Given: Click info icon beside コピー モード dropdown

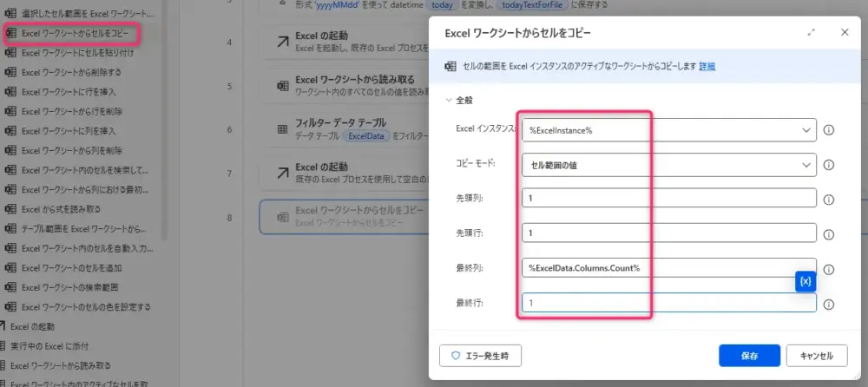Looking at the screenshot, I should 828,164.
